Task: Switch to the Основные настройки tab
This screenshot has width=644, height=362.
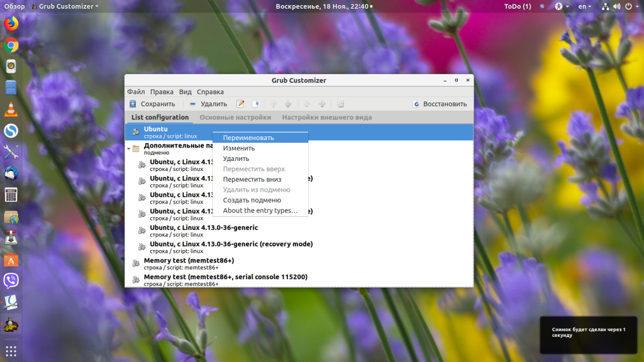Action: pyautogui.click(x=235, y=118)
